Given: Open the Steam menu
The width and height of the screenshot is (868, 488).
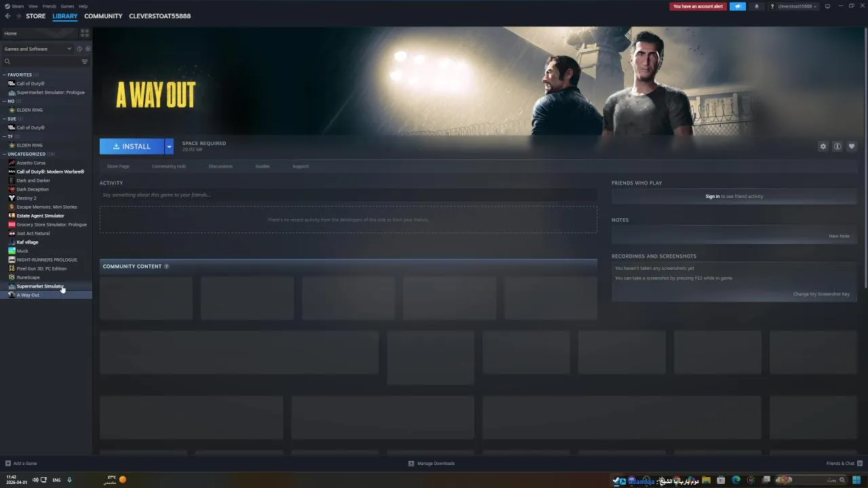Looking at the screenshot, I should point(18,6).
